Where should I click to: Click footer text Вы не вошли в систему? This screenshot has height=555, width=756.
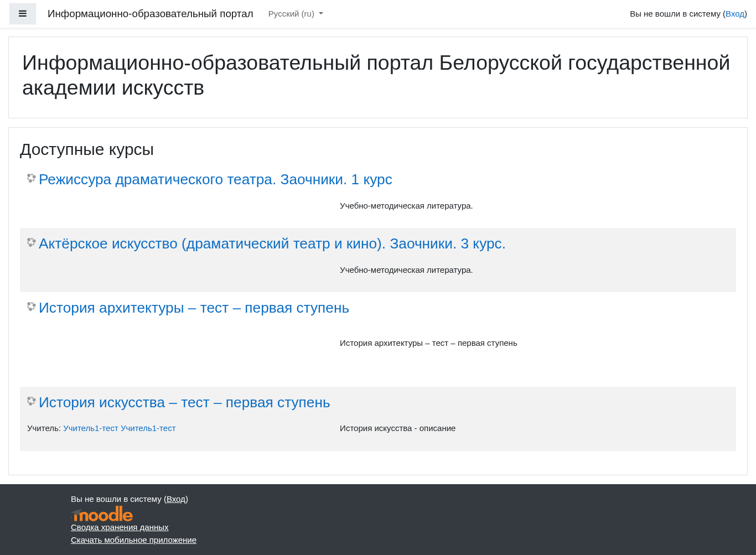[116, 499]
